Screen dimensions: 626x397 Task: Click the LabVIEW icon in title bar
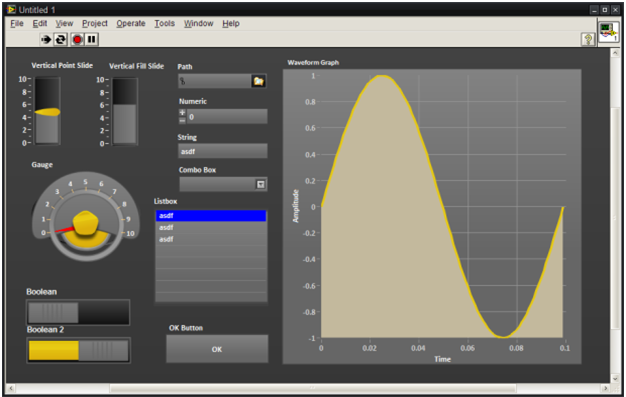tap(11, 9)
